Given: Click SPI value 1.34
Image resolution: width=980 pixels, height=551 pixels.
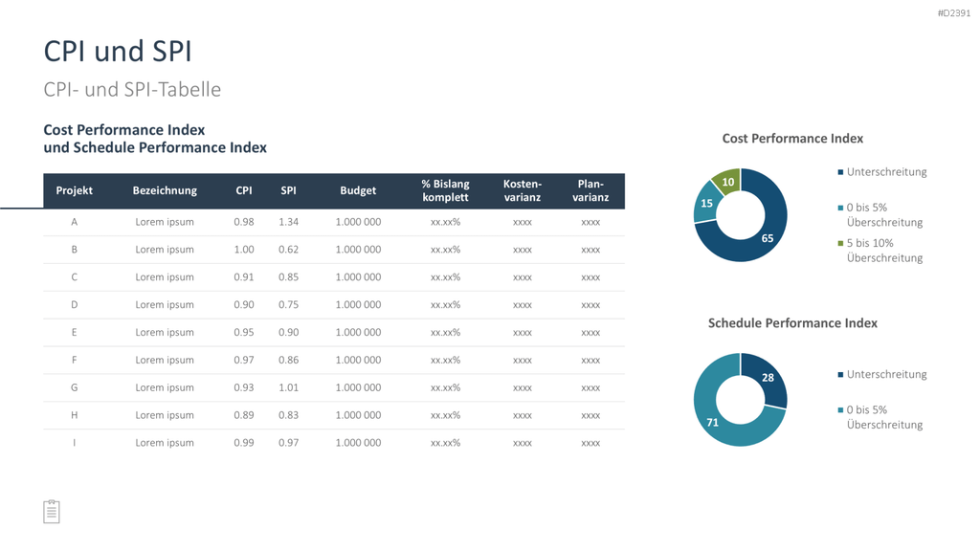Looking at the screenshot, I should [x=288, y=222].
